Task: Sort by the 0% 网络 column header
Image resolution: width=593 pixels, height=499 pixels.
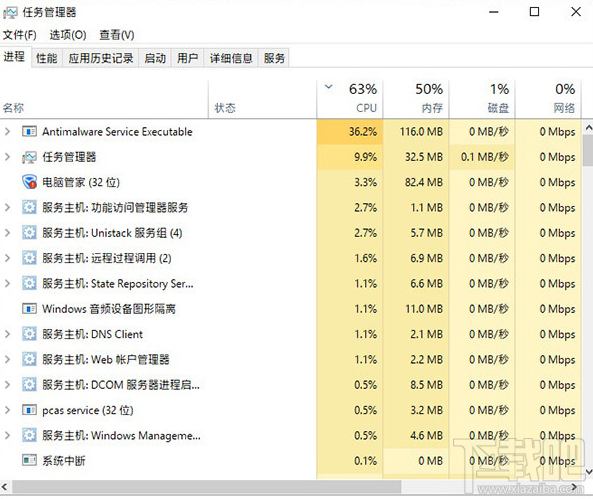Action: [548, 99]
